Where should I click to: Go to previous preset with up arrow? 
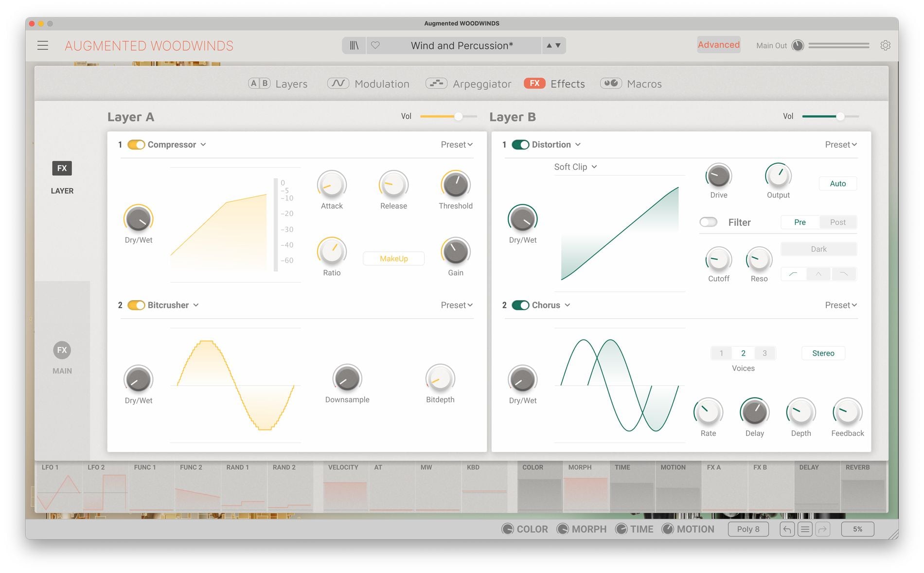pyautogui.click(x=549, y=46)
